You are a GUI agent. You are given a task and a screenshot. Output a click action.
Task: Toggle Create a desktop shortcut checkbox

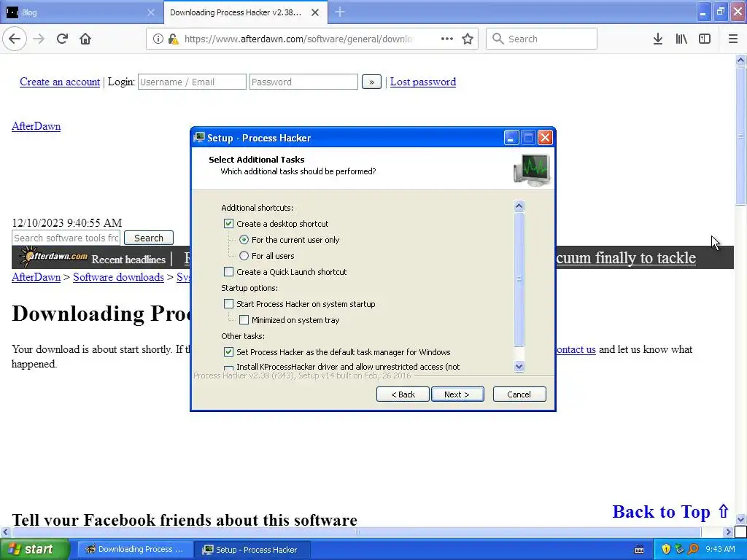coord(228,224)
